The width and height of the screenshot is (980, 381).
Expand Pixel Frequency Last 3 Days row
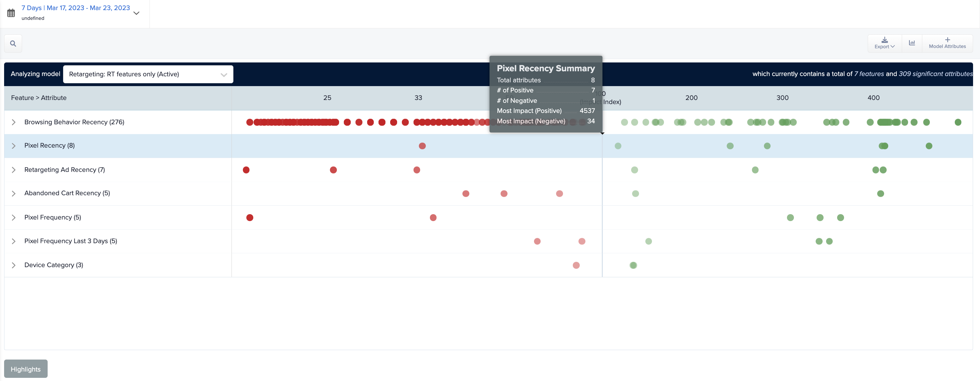click(x=14, y=241)
